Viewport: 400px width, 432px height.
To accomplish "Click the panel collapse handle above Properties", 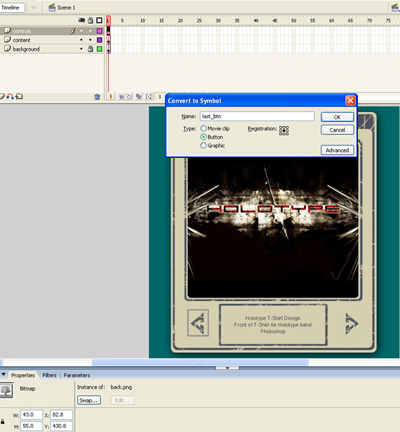I will coord(227,368).
